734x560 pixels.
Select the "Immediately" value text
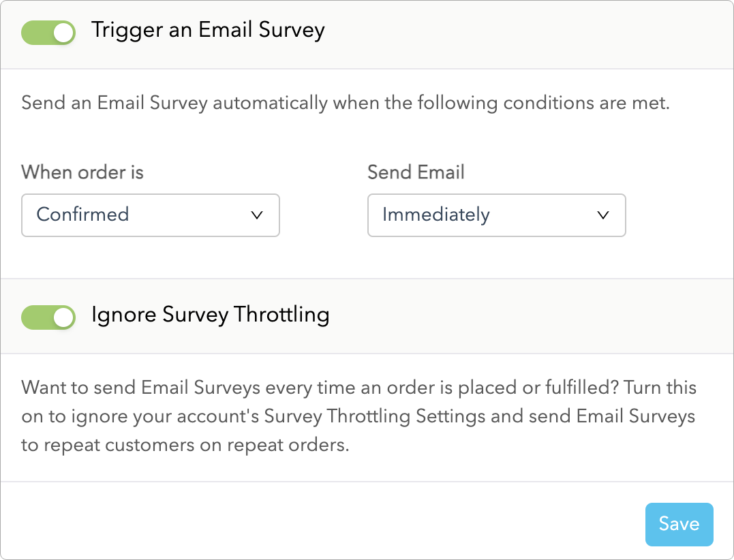(x=436, y=215)
